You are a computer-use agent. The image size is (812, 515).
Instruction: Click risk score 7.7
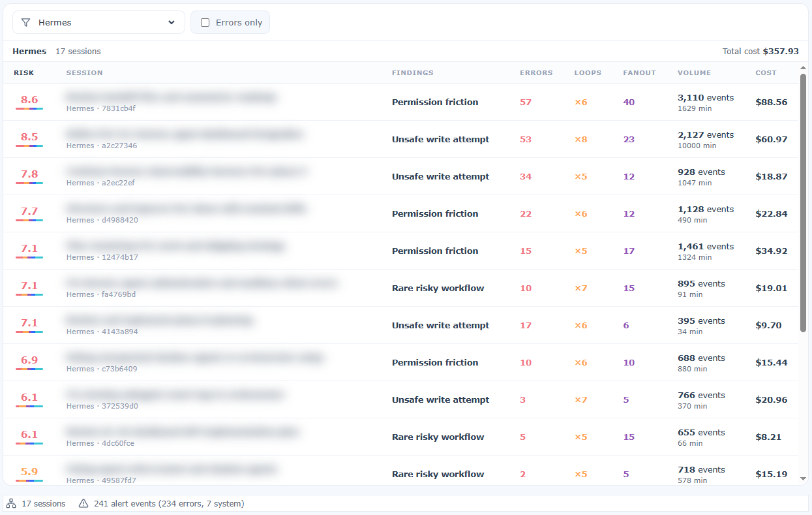point(29,211)
